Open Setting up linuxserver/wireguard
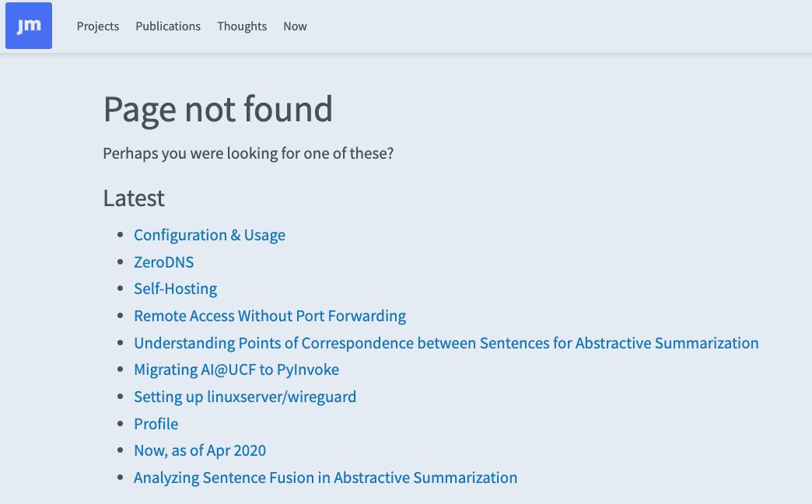This screenshot has height=504, width=812. pyautogui.click(x=245, y=397)
